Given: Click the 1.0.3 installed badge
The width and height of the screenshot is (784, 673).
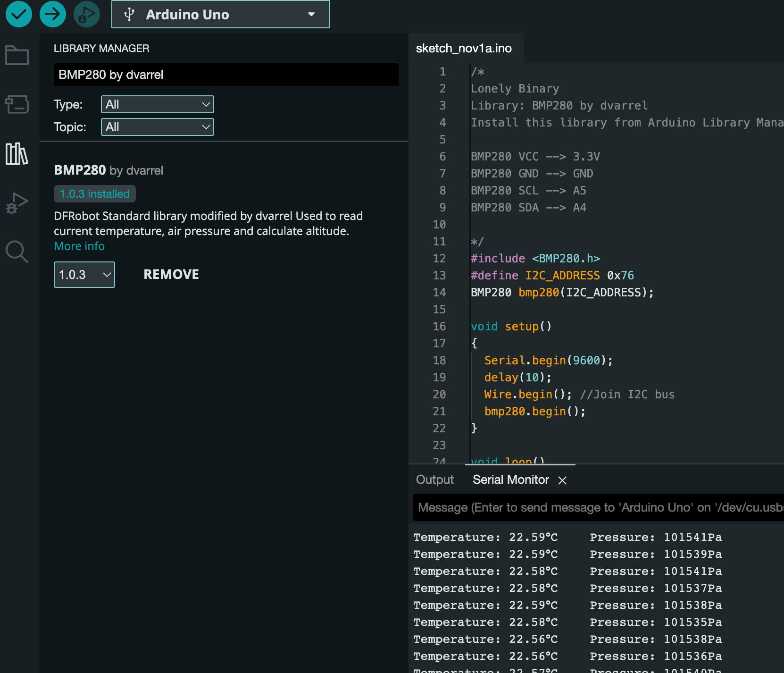Looking at the screenshot, I should pos(94,193).
